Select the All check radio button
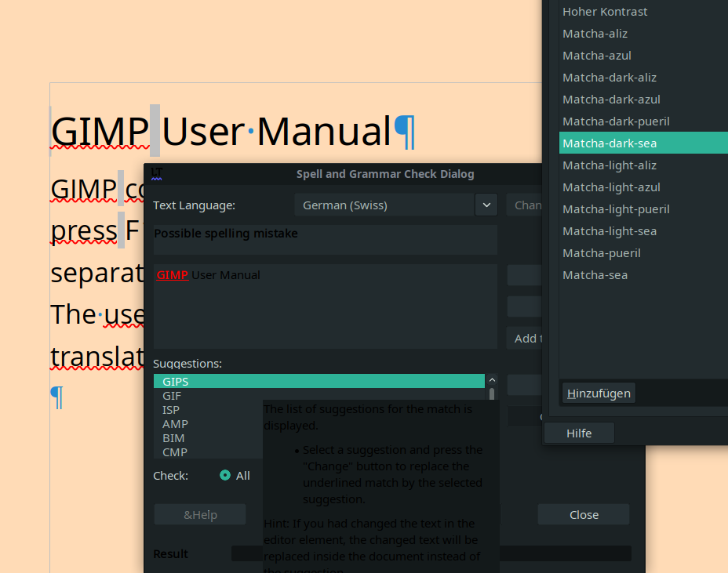728x573 pixels. pos(226,475)
